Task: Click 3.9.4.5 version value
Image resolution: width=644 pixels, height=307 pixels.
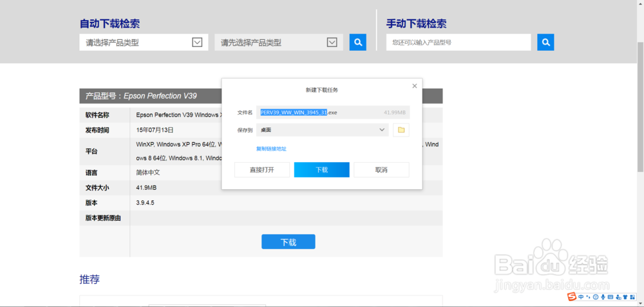Action: click(145, 203)
